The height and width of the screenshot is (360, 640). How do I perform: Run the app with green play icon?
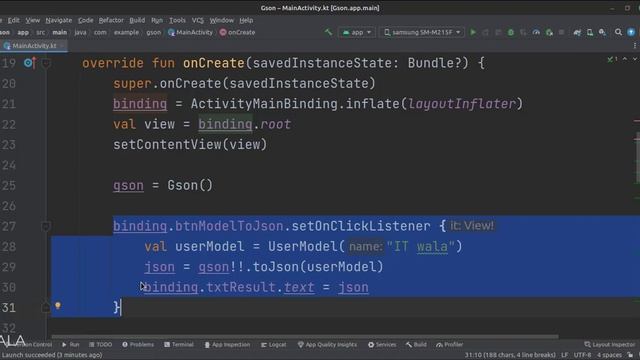(473, 32)
